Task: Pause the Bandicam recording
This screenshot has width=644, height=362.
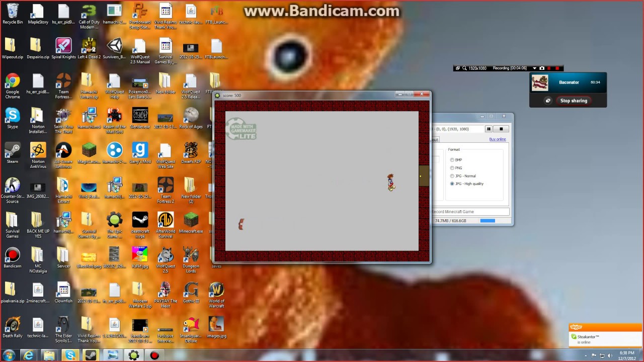Action: point(489,129)
